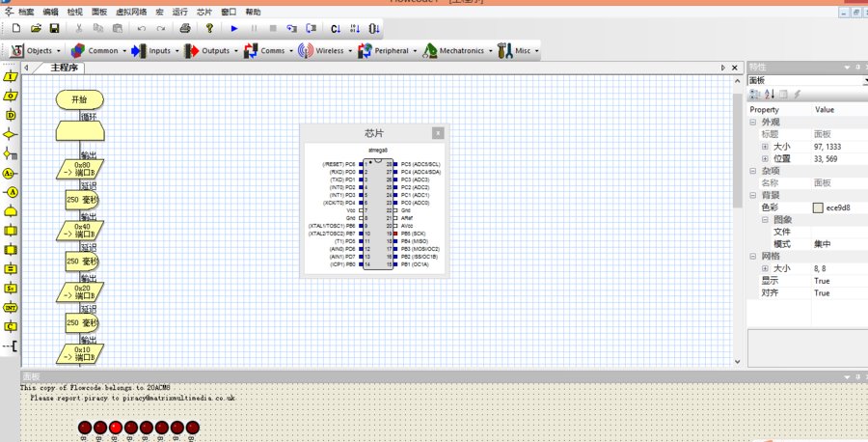Collapse the 背景 property group
The width and height of the screenshot is (868, 442).
click(x=753, y=196)
